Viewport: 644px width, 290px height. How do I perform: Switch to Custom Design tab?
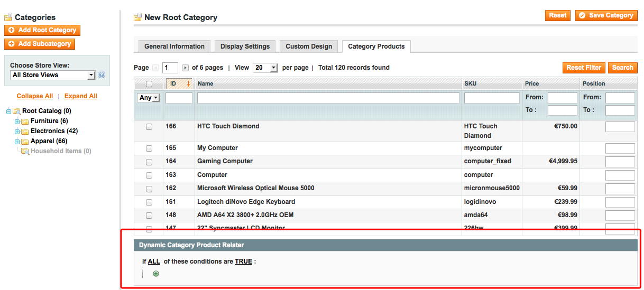click(309, 46)
